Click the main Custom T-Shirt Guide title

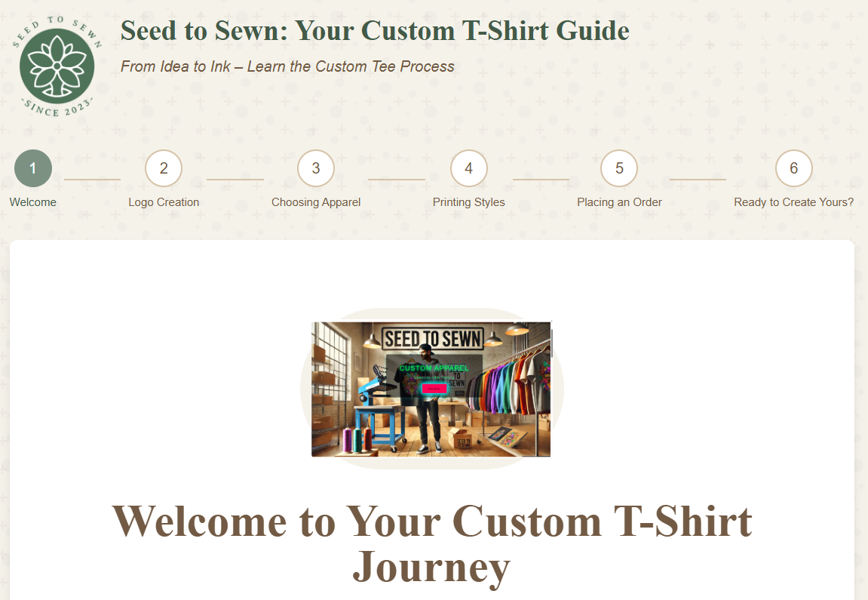375,30
